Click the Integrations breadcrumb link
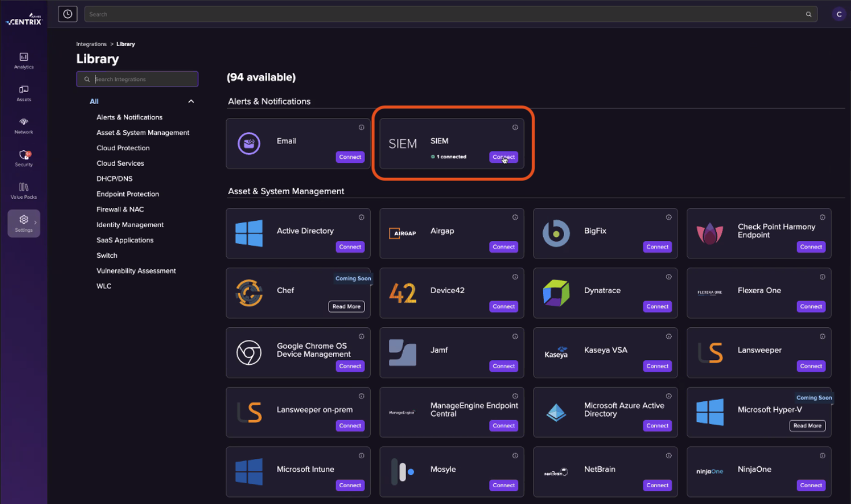Image resolution: width=851 pixels, height=504 pixels. click(x=91, y=44)
